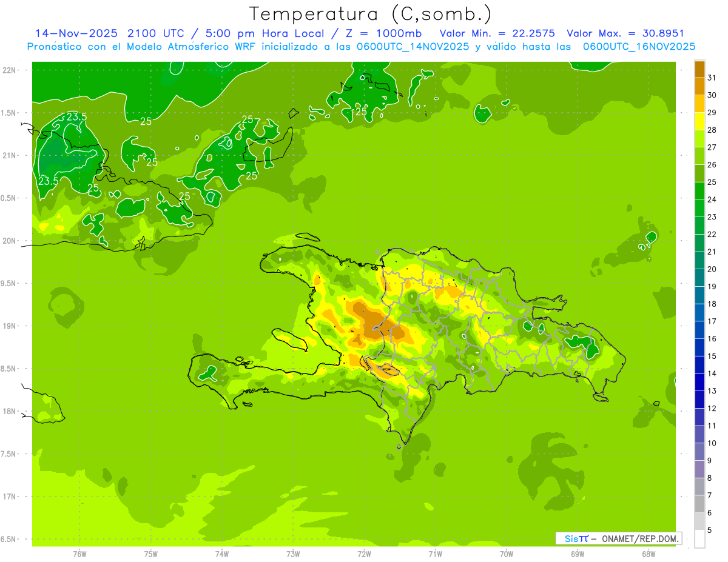Click the '74W' longitude axis label
Image resolution: width=728 pixels, height=562 pixels.
[x=222, y=554]
